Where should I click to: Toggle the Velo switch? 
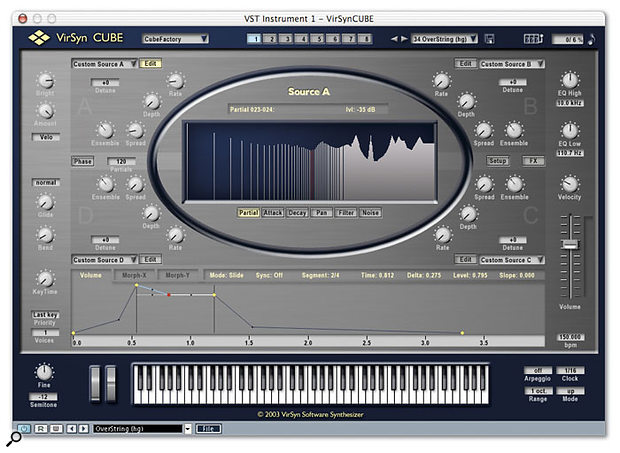46,137
